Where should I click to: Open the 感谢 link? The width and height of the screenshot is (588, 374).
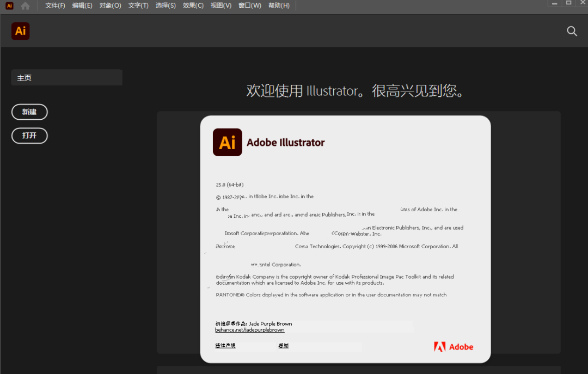pos(284,346)
